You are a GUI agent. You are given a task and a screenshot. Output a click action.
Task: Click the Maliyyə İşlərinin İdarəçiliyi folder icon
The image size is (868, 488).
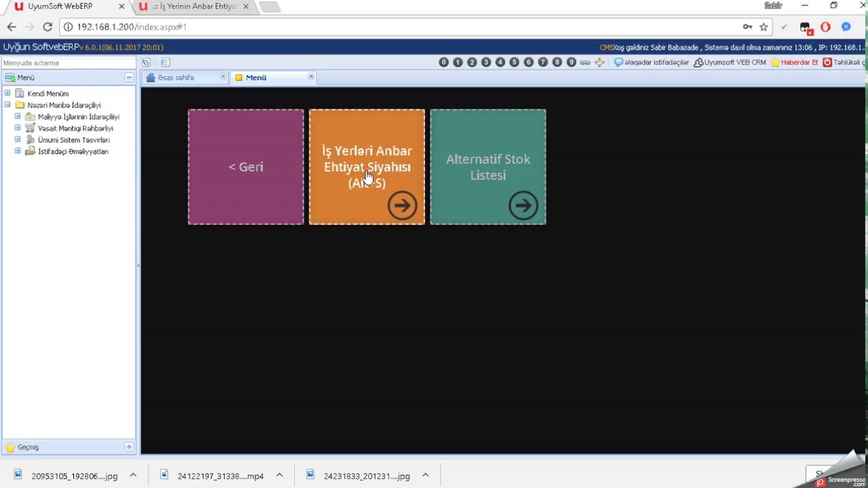tap(30, 117)
